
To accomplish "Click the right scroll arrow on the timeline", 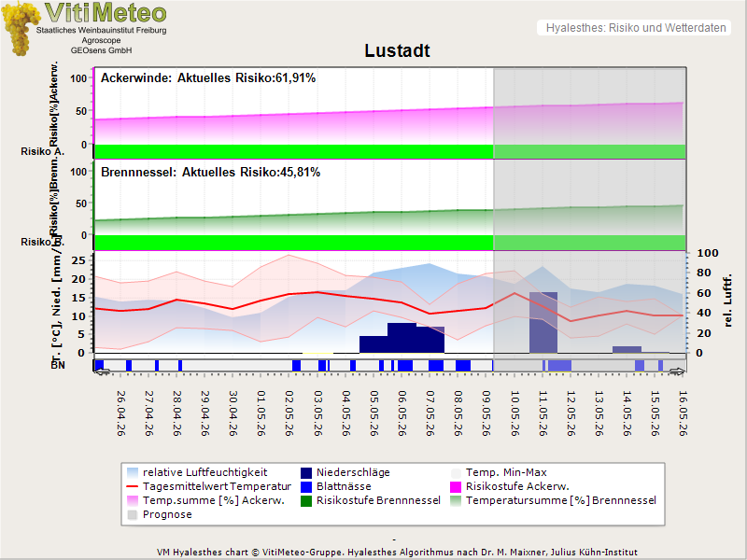I will coord(678,371).
